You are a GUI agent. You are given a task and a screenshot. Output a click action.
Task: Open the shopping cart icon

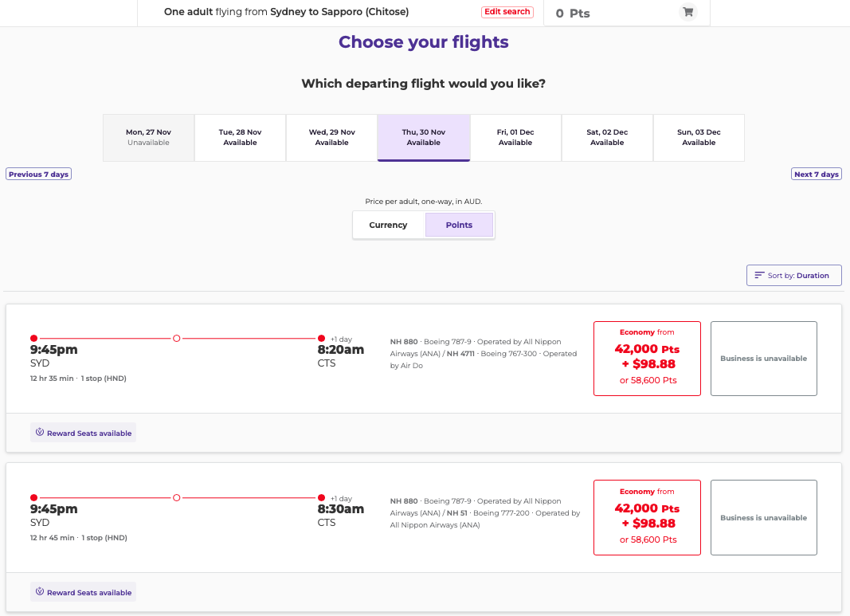pos(687,12)
